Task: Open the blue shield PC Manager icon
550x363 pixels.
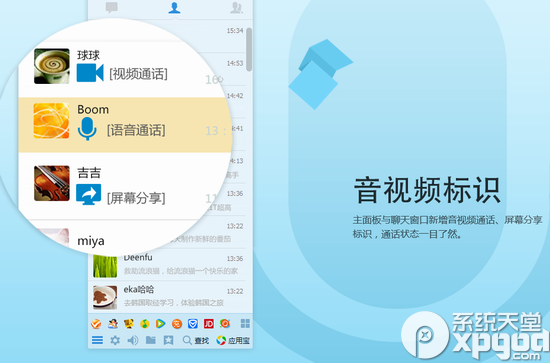Action: (193, 323)
